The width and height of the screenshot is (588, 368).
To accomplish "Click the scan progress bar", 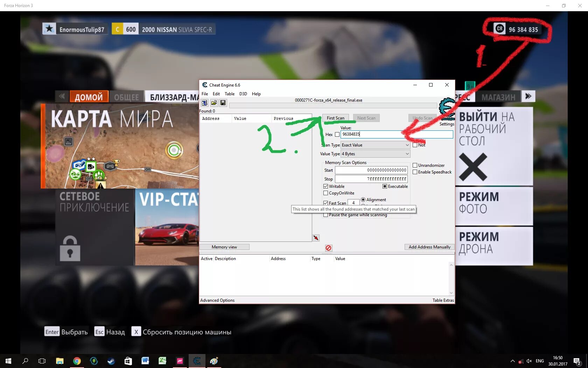I will coord(333,105).
